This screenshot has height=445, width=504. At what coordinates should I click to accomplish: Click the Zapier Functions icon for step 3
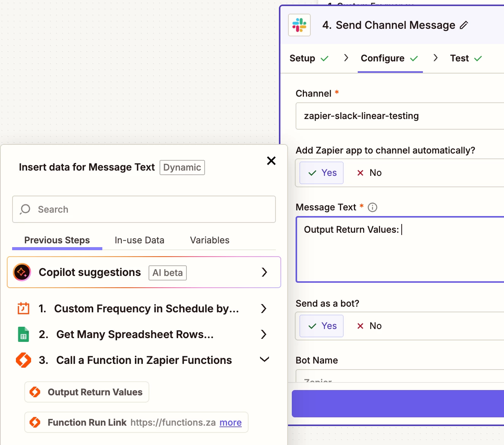pyautogui.click(x=23, y=360)
